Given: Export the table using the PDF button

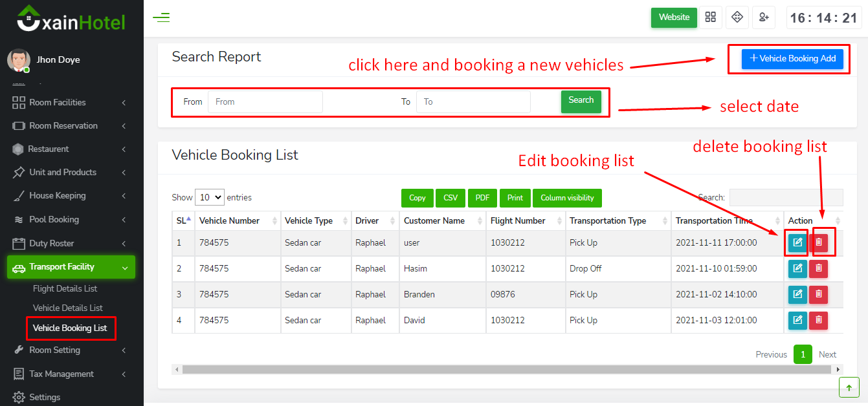Looking at the screenshot, I should pyautogui.click(x=482, y=198).
